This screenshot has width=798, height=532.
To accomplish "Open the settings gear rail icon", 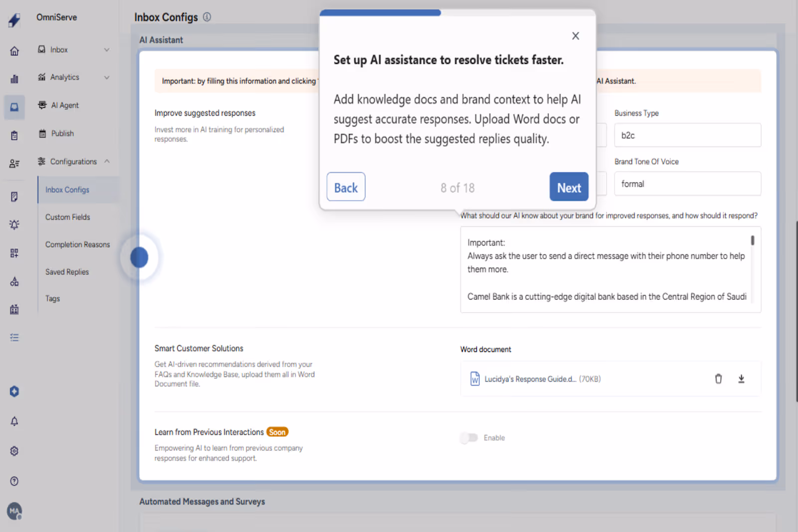I will [x=14, y=451].
